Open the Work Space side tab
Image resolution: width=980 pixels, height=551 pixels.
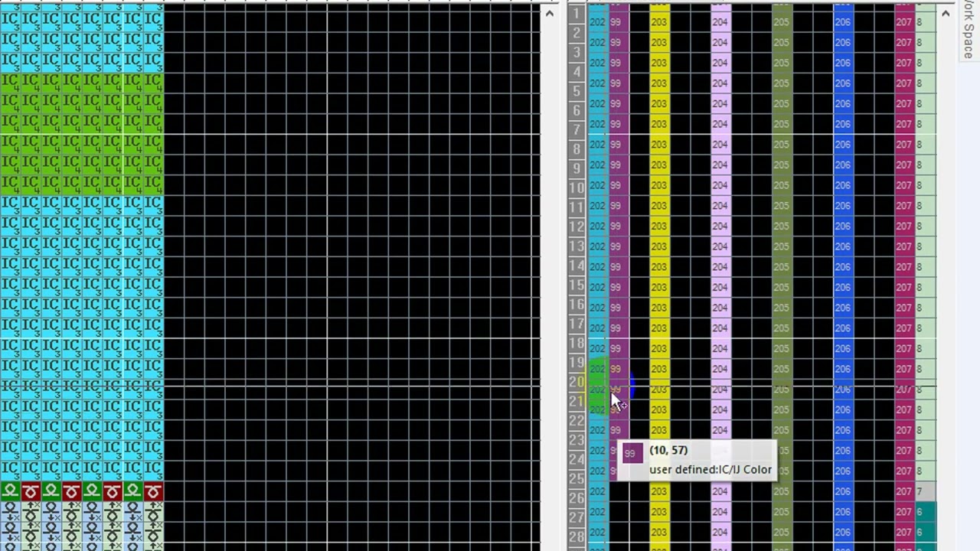(x=968, y=29)
